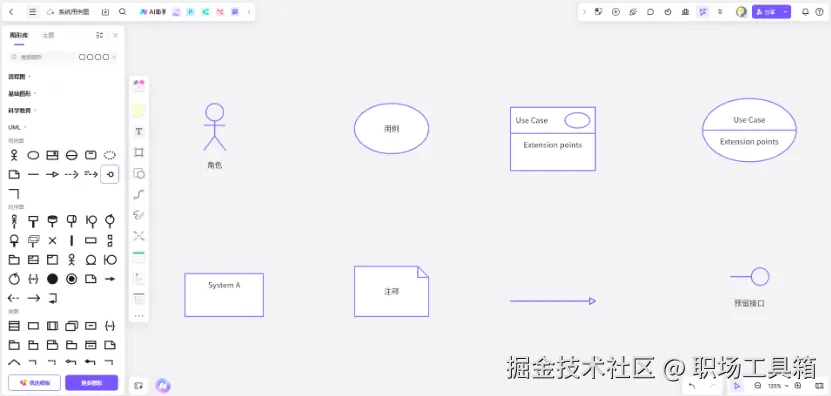831x396 pixels.
Task: Open the AI助手 assistant
Action: point(153,12)
